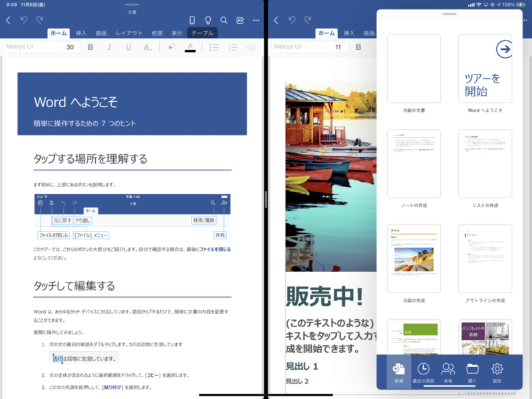Select the green cover template thumbnail

[x=414, y=337]
